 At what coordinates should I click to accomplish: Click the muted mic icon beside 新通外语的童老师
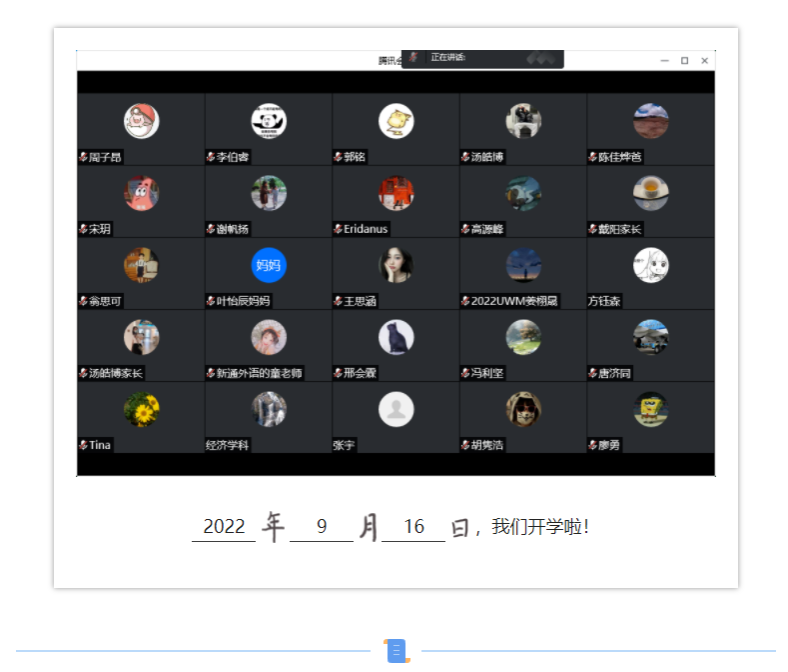211,374
